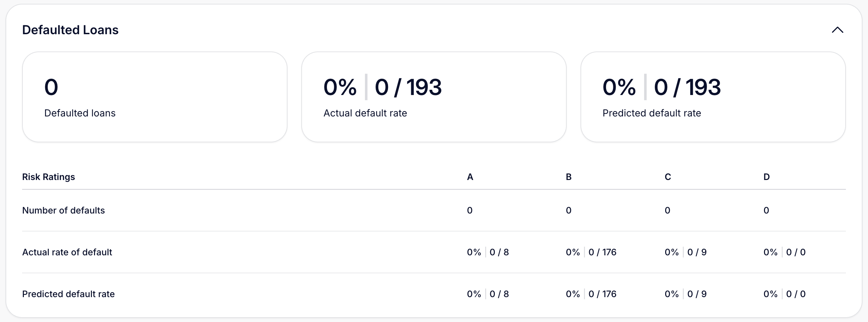Click predicted rate 0% in top card
Viewport: 868px width, 322px height.
pyautogui.click(x=619, y=87)
